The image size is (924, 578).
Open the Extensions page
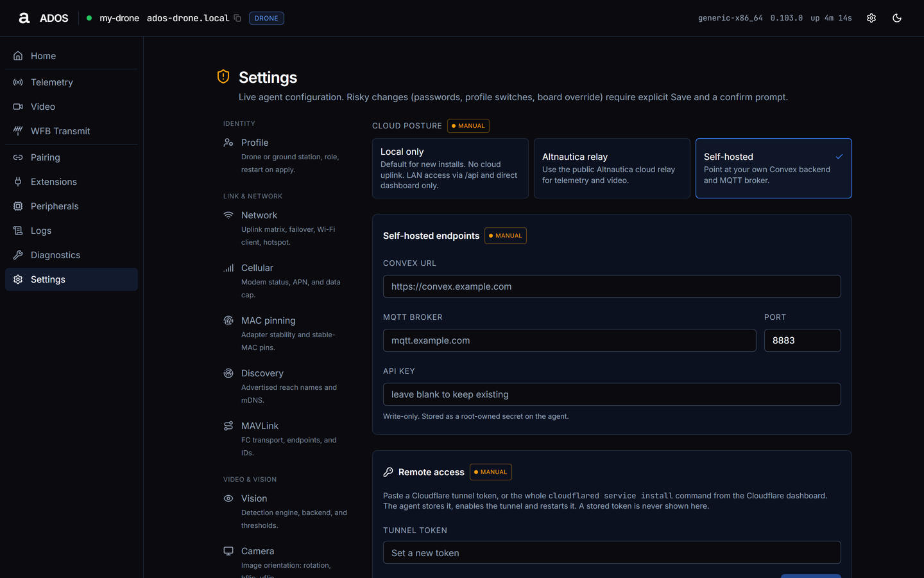coord(71,182)
